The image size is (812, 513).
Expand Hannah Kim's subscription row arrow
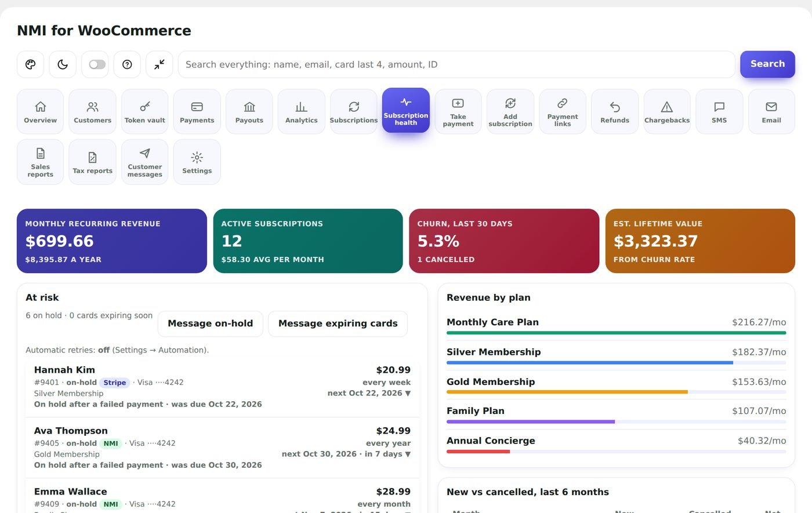408,393
